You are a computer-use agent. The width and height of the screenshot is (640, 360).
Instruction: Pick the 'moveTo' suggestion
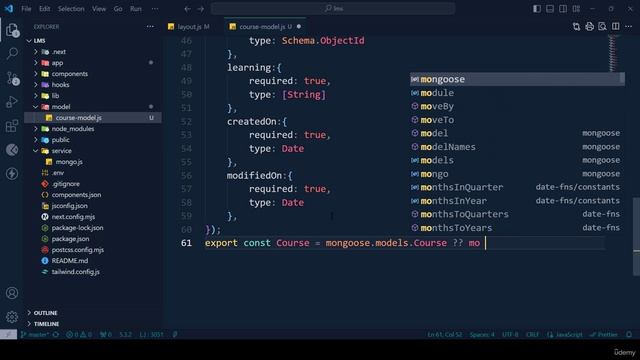(x=517, y=120)
